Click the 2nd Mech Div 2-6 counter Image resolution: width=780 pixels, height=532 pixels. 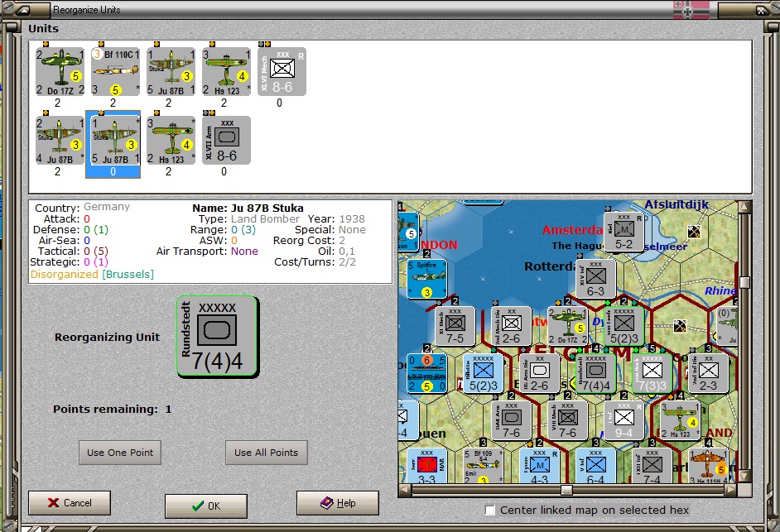pos(512,326)
